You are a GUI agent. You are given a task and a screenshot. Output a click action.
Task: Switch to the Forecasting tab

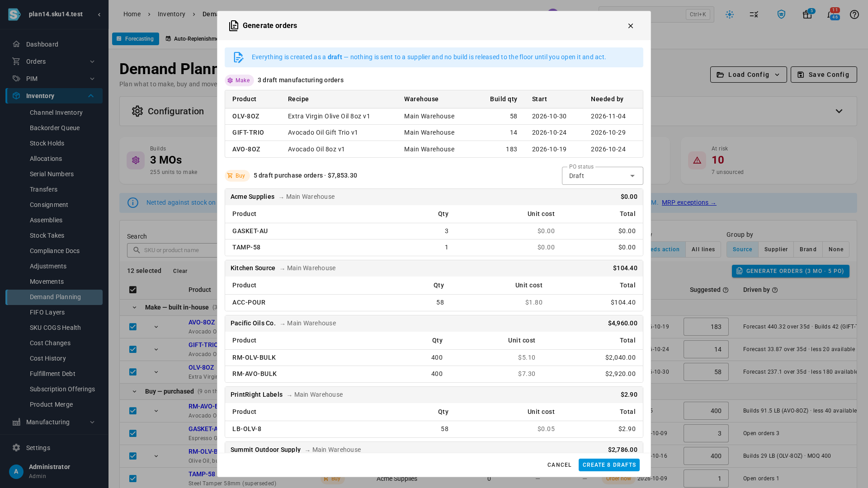136,39
